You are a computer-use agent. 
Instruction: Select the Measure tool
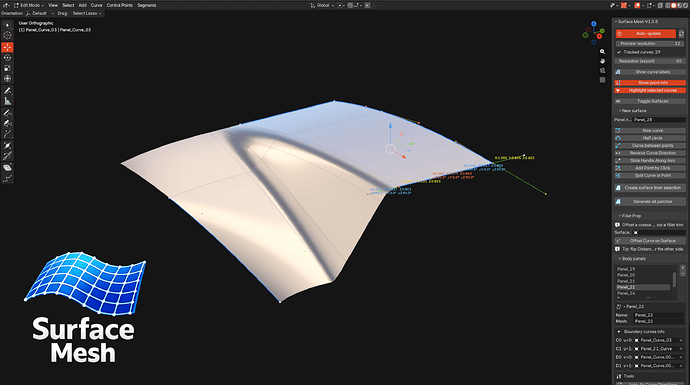7,101
